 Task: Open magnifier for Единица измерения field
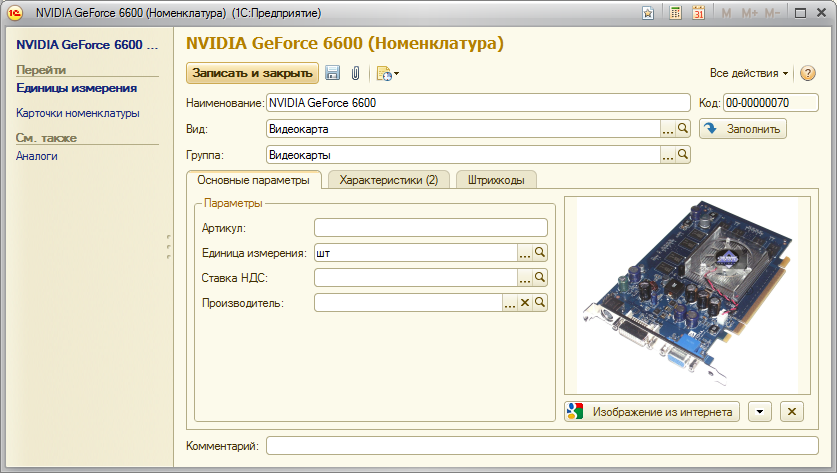coord(540,253)
